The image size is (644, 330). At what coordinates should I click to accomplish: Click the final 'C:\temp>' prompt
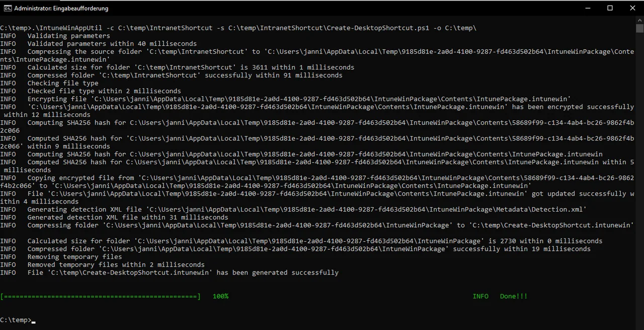[16, 320]
